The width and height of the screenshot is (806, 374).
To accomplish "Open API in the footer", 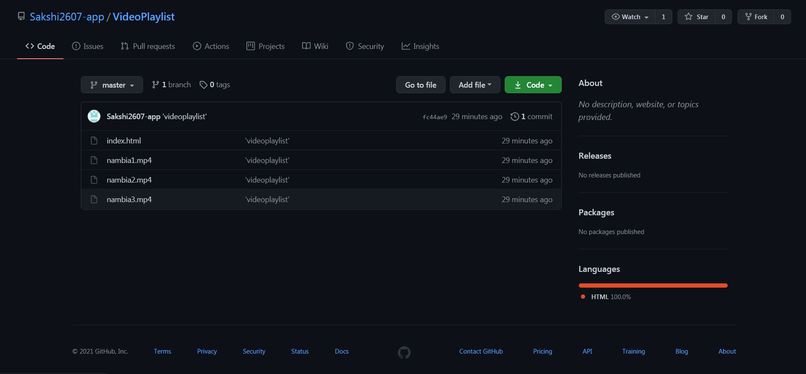I will (x=588, y=351).
